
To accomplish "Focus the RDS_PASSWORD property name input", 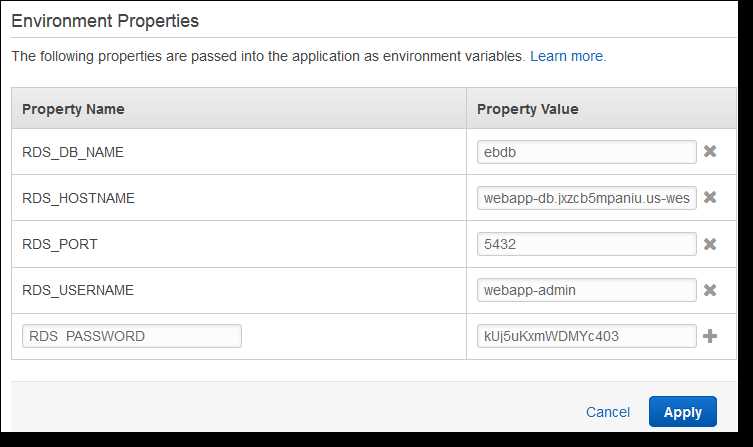I will pos(132,336).
